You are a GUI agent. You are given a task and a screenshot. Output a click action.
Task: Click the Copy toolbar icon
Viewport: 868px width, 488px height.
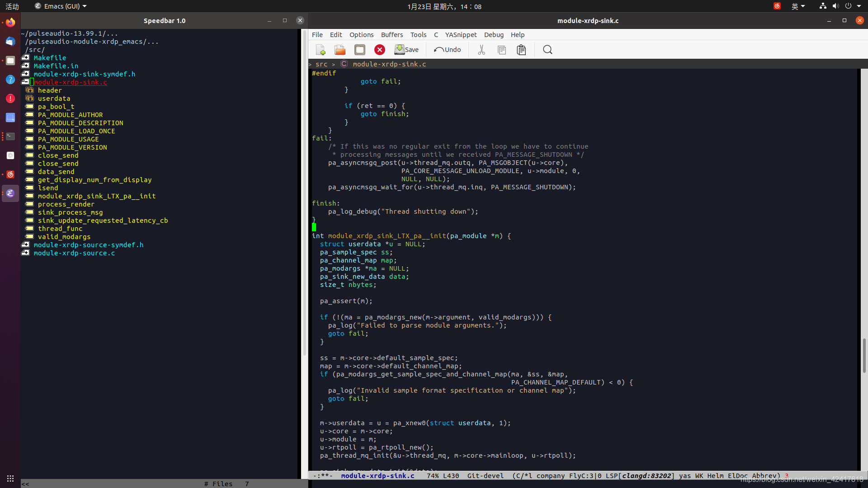point(501,50)
